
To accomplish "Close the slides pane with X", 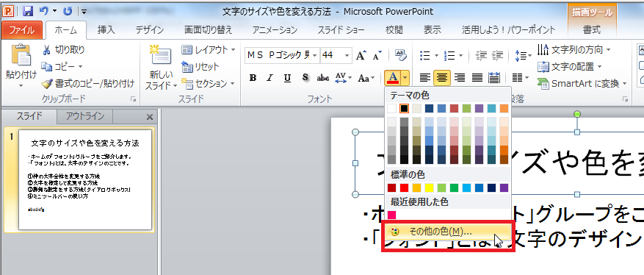I will [x=150, y=118].
